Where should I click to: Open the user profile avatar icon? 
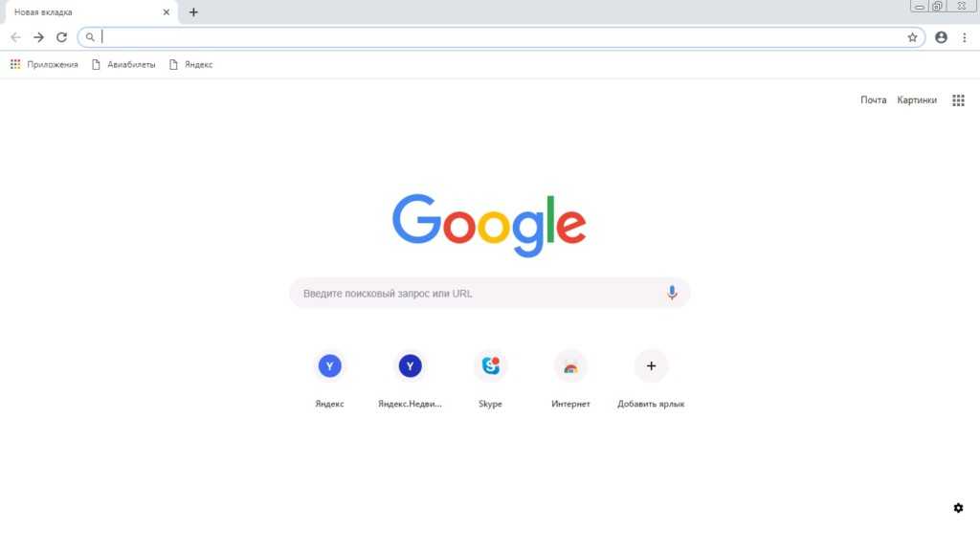click(942, 37)
